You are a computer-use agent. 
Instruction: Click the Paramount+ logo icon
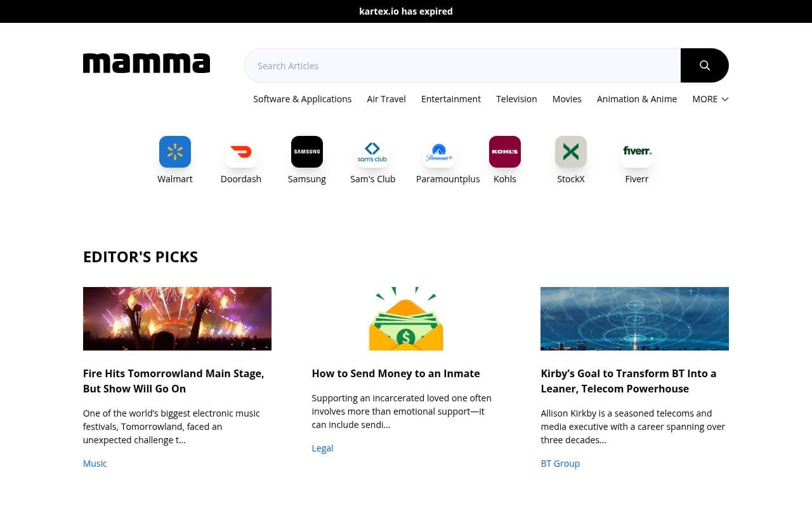pyautogui.click(x=438, y=152)
